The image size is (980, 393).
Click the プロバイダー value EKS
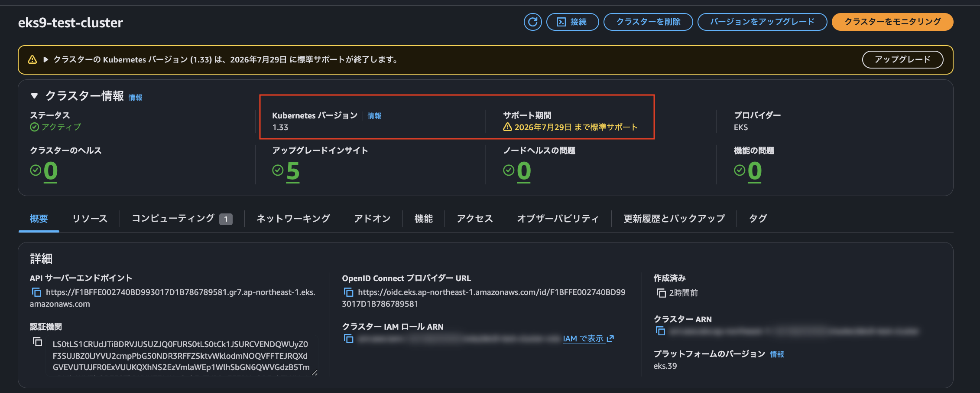tap(741, 128)
